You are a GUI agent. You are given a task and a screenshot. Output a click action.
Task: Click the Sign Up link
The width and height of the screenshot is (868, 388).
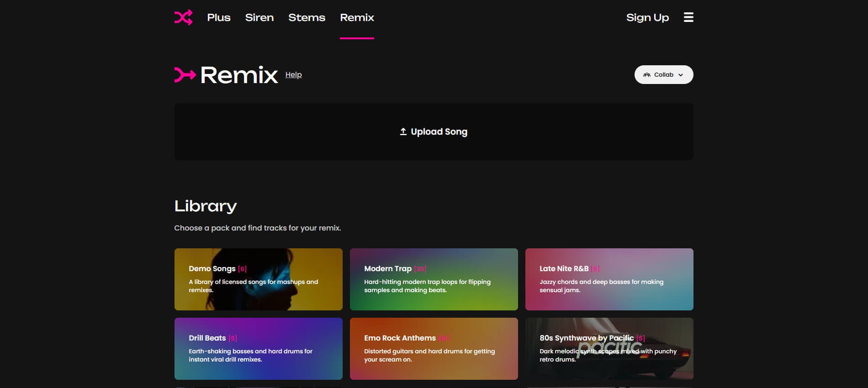click(647, 17)
